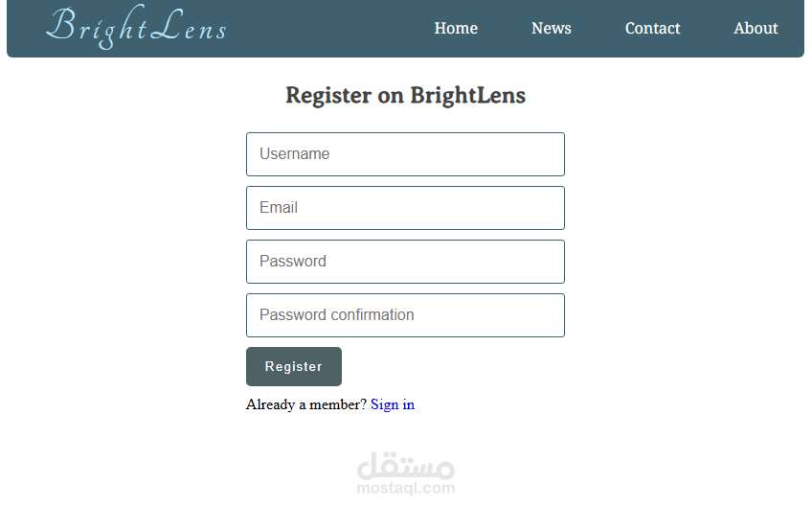Viewport: 812px width, 507px height.
Task: Click the BrightLens cursive logo
Action: [136, 28]
